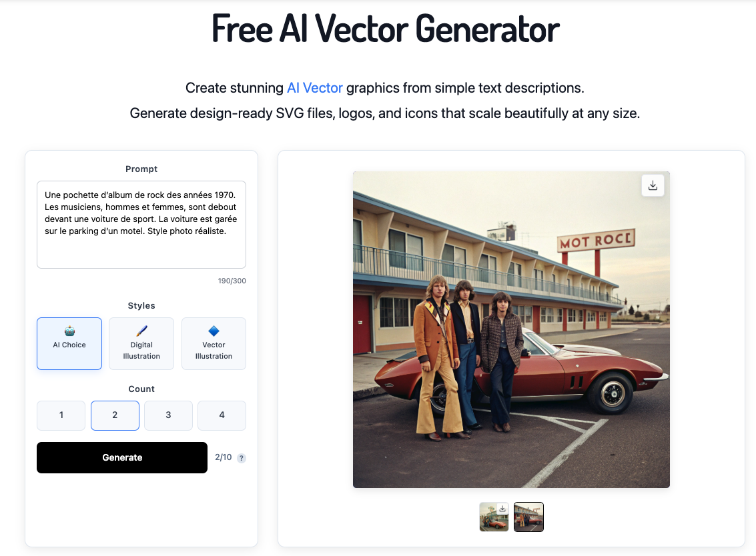Click the black Generate button
Viewport: 756px width, 556px height.
[122, 458]
